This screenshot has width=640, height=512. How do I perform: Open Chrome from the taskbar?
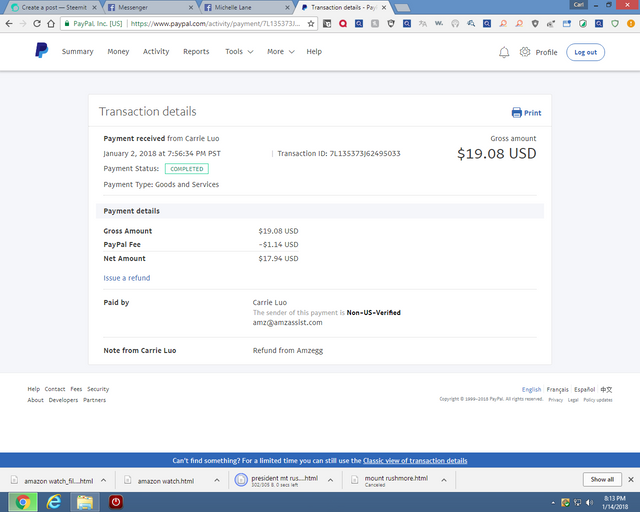pos(23,502)
